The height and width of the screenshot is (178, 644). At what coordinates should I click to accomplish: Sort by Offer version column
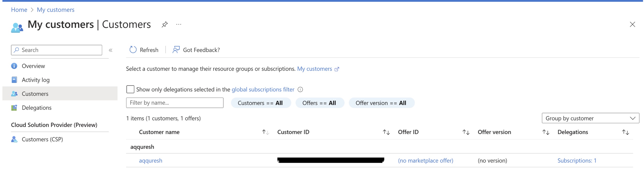click(545, 132)
